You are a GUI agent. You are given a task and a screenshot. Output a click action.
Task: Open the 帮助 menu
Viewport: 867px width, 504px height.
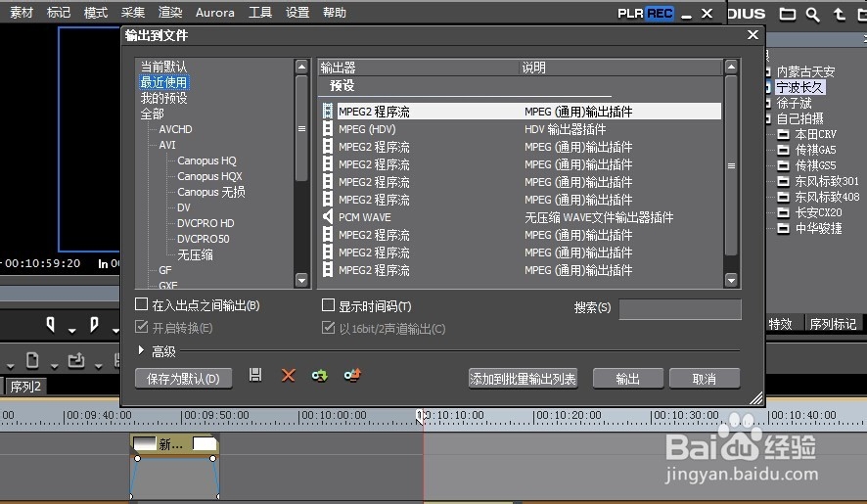(335, 12)
